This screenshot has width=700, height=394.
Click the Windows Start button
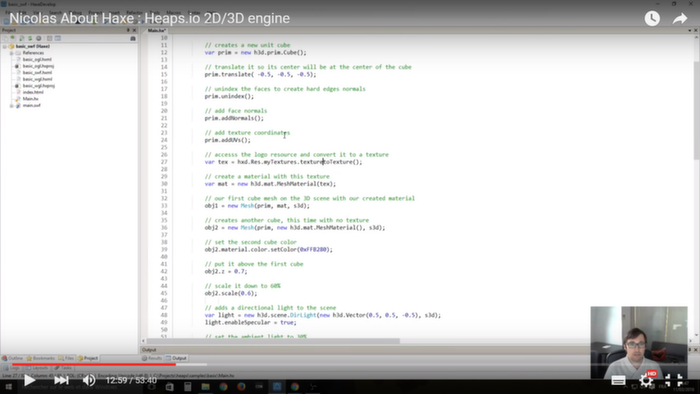[x=8, y=387]
